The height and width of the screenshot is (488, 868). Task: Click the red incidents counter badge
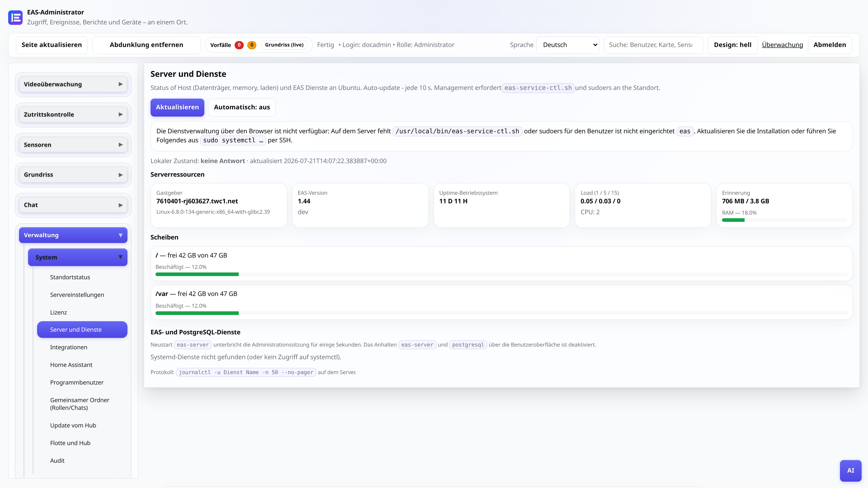(x=239, y=45)
